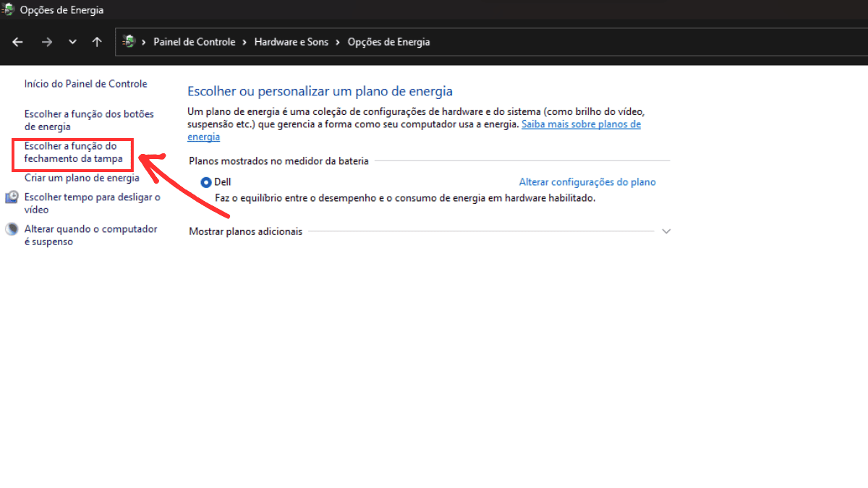868x488 pixels.
Task: Open Saiba mais sobre planos de energia link
Action: coord(581,124)
